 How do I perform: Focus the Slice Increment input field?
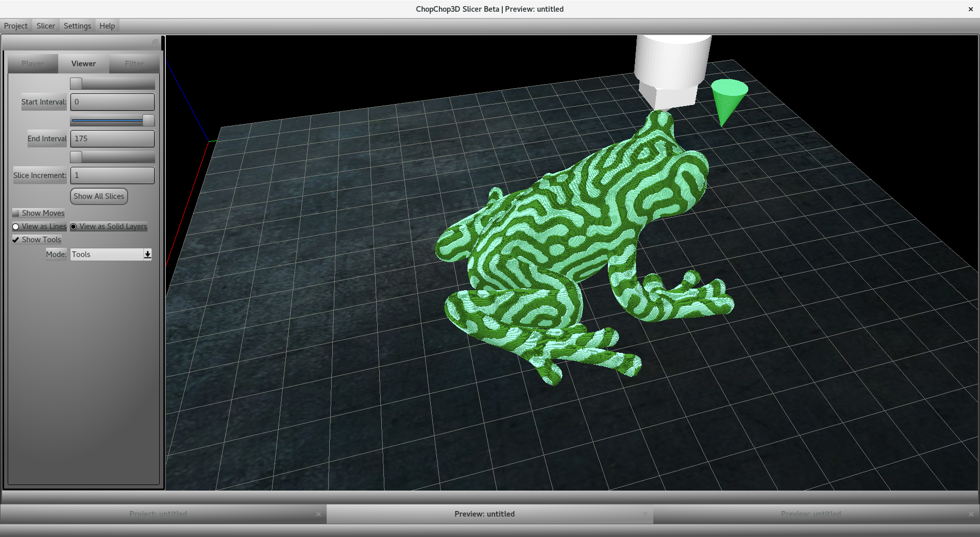pyautogui.click(x=112, y=175)
